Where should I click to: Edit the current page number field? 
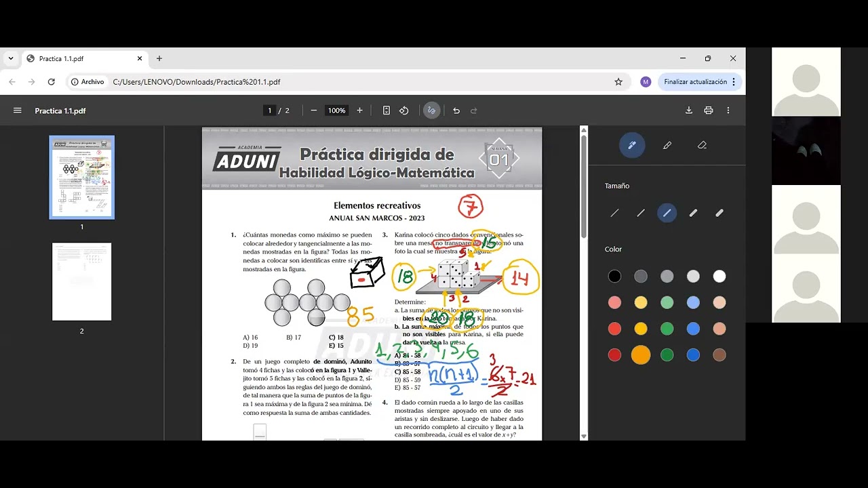(x=270, y=110)
